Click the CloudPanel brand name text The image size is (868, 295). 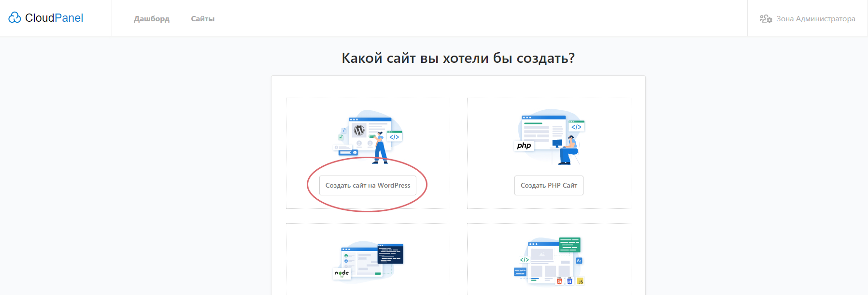[54, 18]
